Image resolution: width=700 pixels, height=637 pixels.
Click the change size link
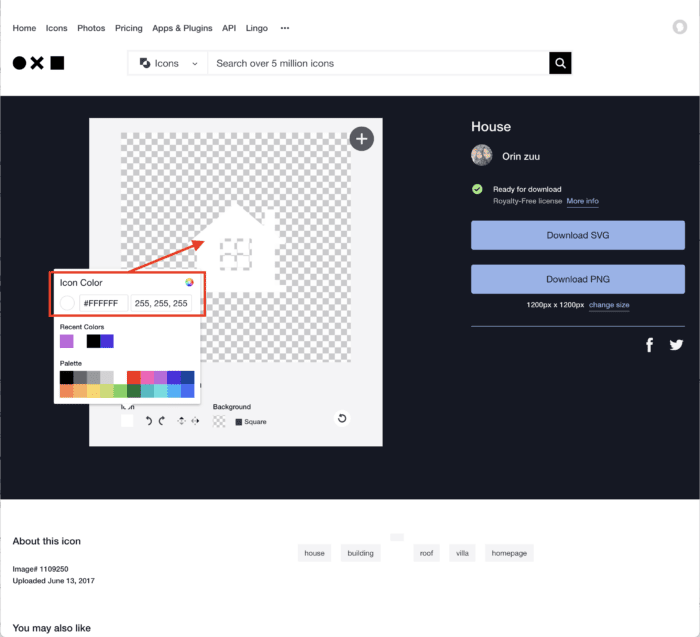click(609, 305)
